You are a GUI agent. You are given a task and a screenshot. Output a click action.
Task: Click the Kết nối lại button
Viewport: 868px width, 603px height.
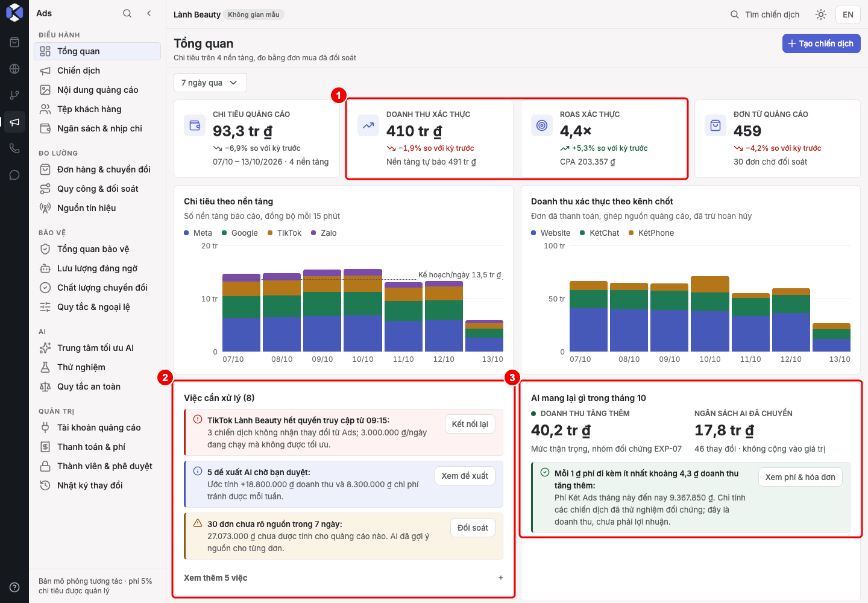point(470,424)
